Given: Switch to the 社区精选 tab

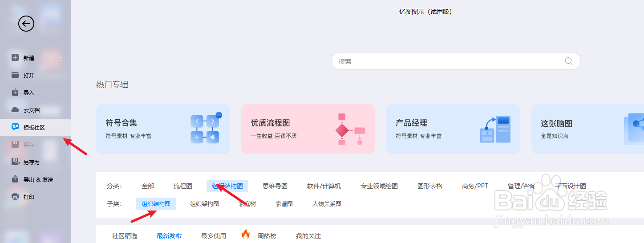Looking at the screenshot, I should coord(125,236).
